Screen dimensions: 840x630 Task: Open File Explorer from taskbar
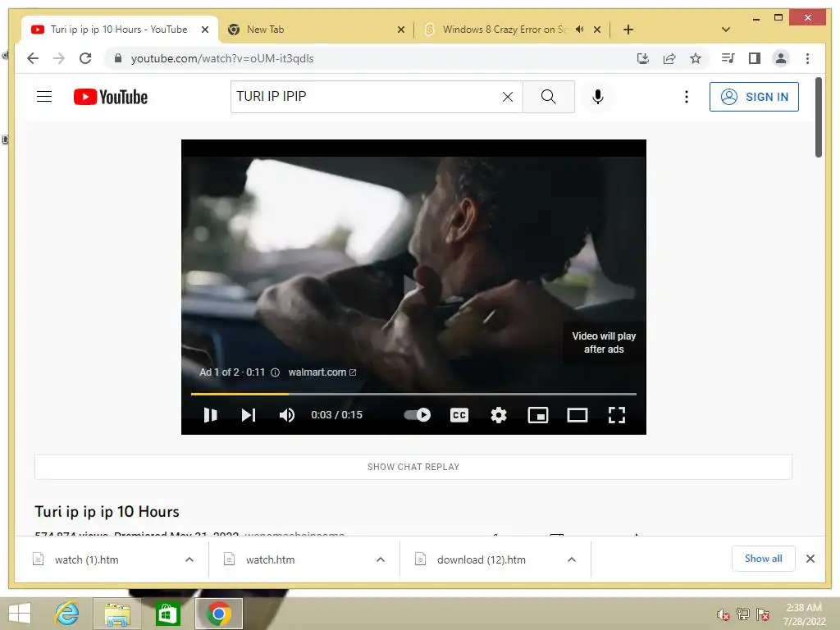click(x=117, y=614)
